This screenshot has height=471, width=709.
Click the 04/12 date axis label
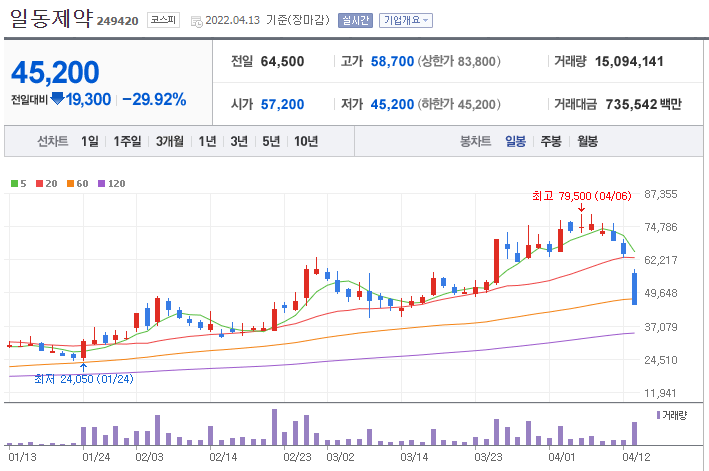pyautogui.click(x=636, y=457)
